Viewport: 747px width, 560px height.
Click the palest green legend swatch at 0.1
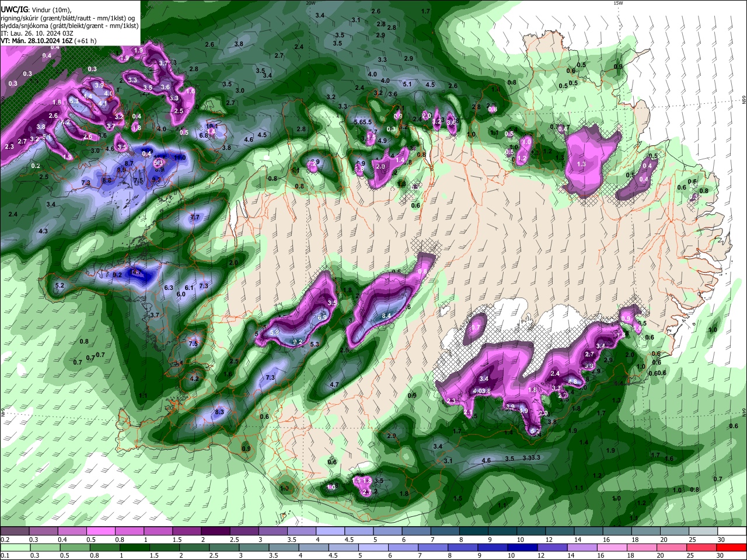pyautogui.click(x=15, y=548)
